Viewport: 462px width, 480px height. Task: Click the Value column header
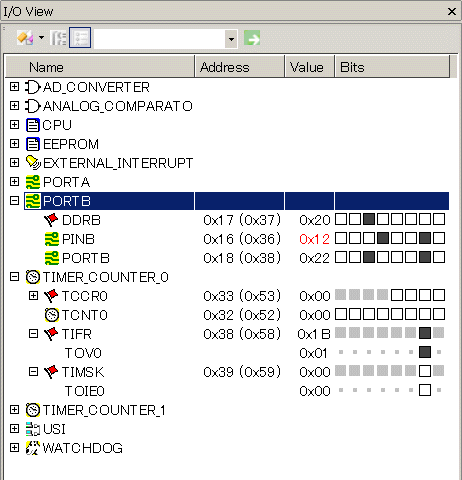(x=309, y=67)
